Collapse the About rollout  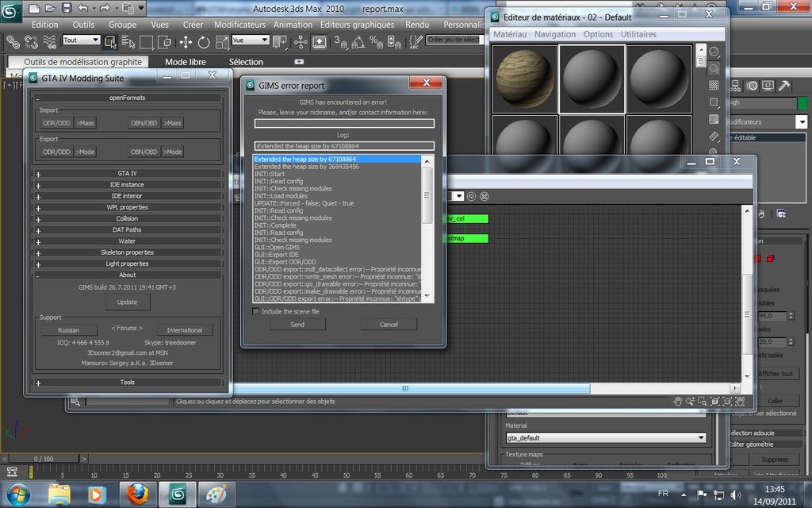127,275
